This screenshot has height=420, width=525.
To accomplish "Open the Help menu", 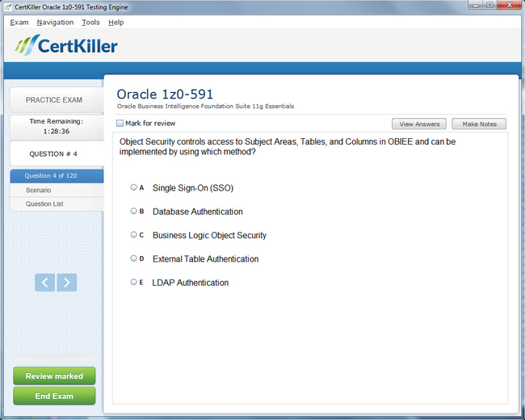I will [x=115, y=23].
